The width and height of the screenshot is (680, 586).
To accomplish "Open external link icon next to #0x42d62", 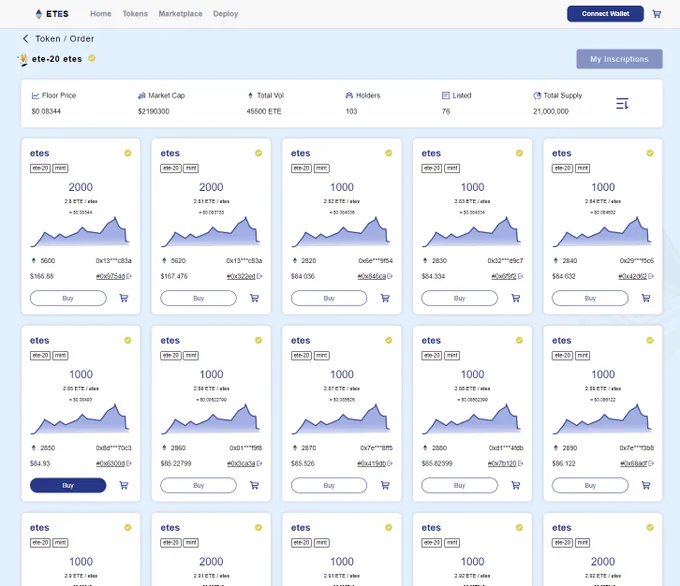I will 651,276.
